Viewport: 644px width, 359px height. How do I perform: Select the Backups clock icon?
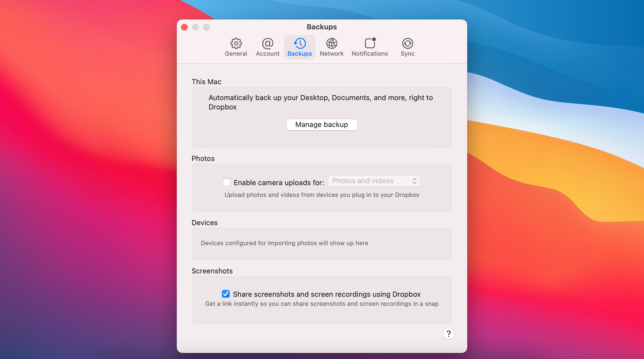click(x=300, y=43)
